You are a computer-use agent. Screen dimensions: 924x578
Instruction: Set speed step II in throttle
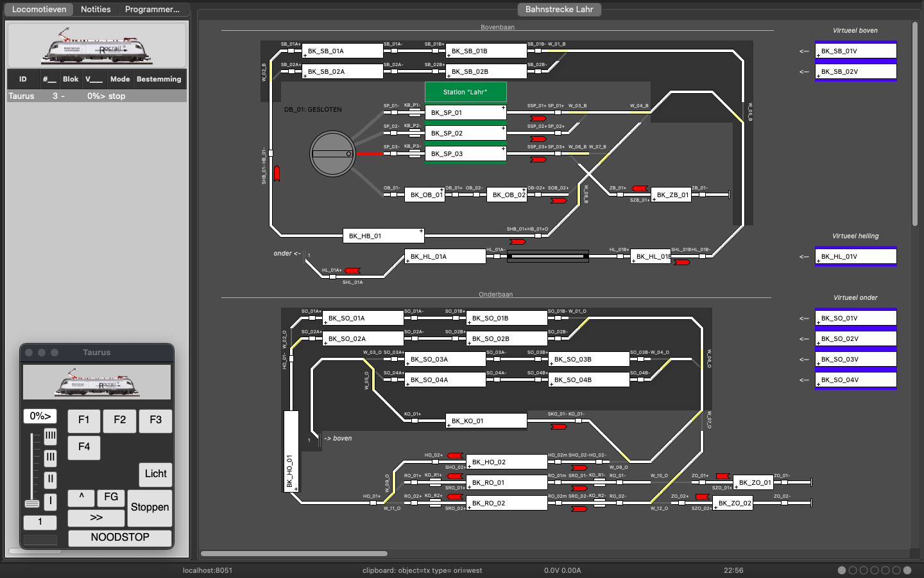(x=51, y=480)
